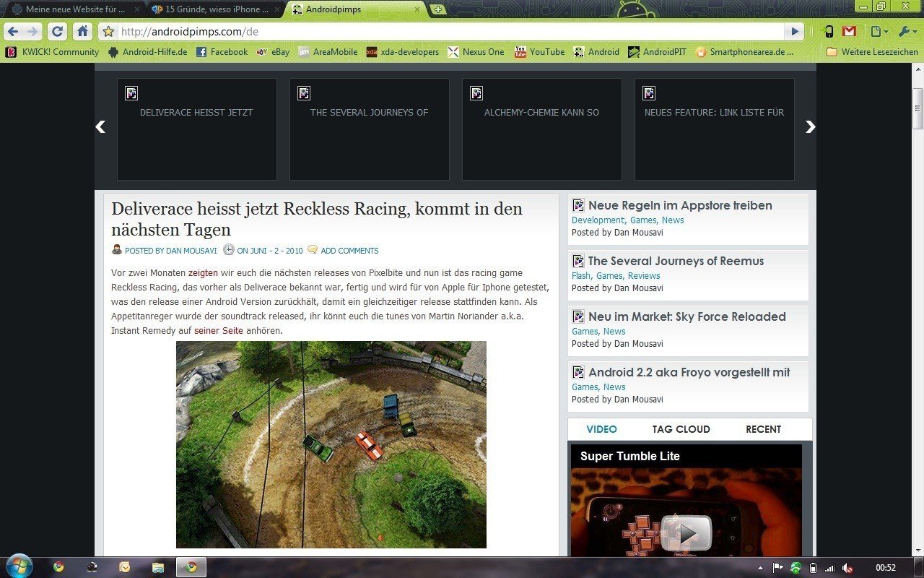Open the Windows Start menu
The image size is (924, 578).
19,566
